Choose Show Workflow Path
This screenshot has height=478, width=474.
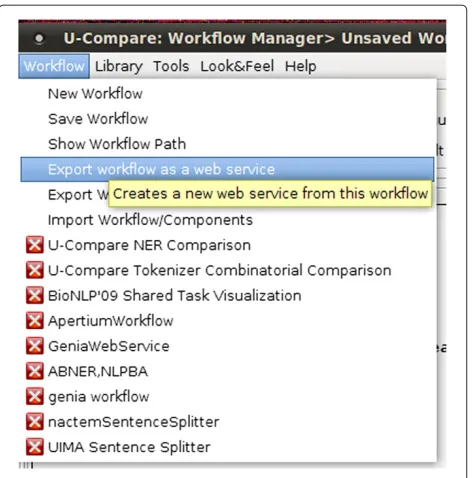[x=228, y=144]
